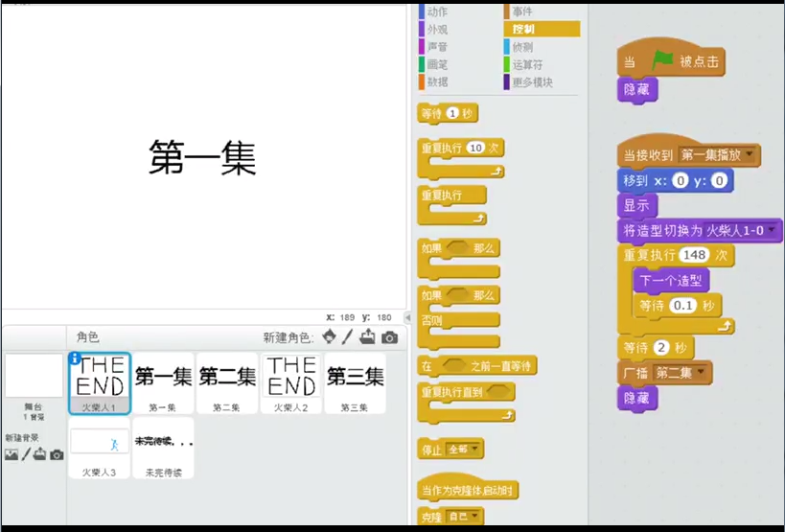Click 隐藏 block under green flag hat

636,90
